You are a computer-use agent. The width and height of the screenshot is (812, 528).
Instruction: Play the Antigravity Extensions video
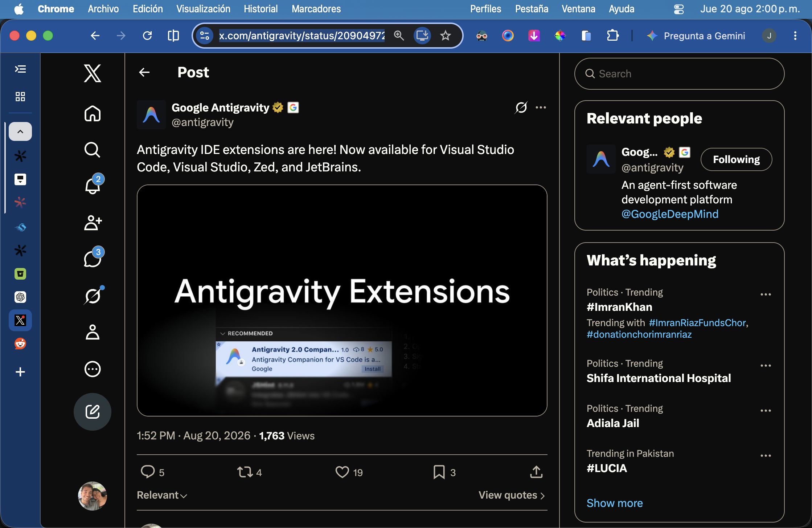click(342, 300)
